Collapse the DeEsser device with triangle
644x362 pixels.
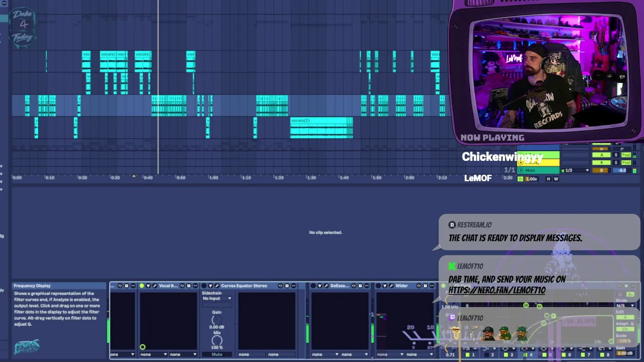pyautogui.click(x=319, y=286)
